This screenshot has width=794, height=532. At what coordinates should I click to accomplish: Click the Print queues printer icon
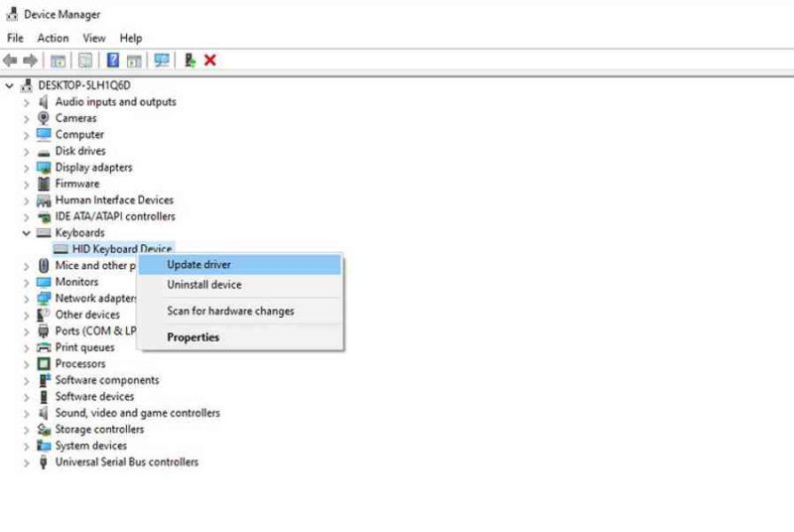(x=44, y=347)
